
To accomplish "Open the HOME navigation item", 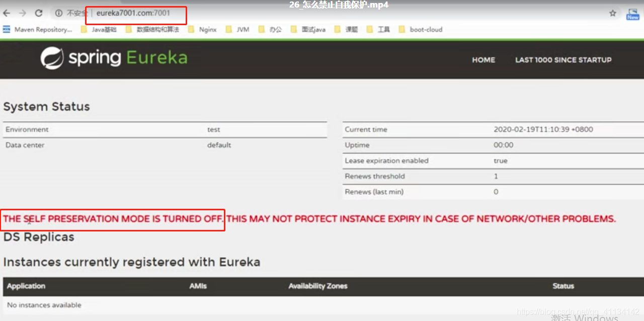I will click(x=484, y=60).
